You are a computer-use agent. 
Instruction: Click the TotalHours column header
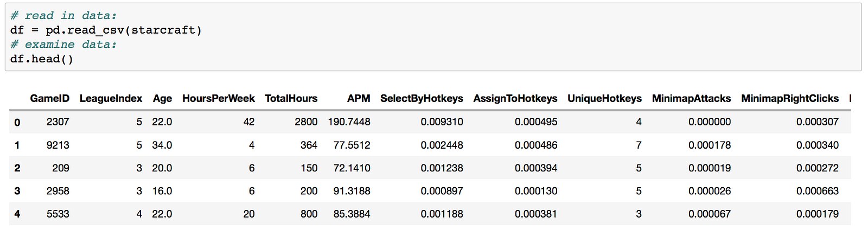291,98
